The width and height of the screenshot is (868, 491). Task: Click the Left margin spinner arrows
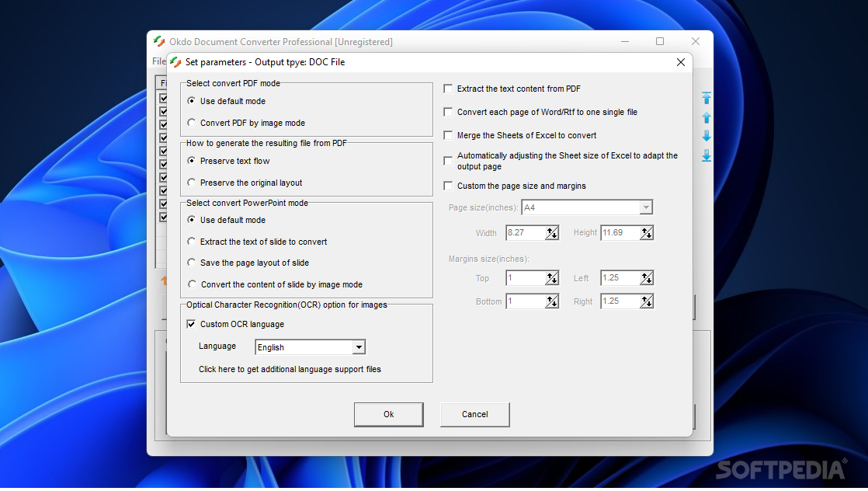(647, 278)
